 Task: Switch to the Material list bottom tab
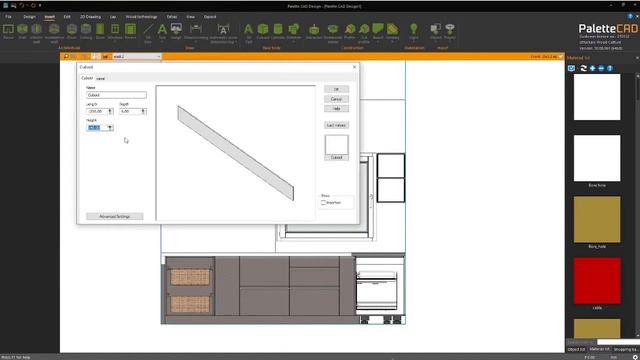600,349
